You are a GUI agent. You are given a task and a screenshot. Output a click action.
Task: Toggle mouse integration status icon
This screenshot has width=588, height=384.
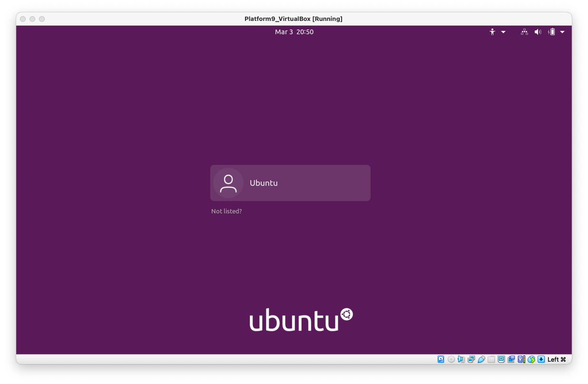click(531, 359)
